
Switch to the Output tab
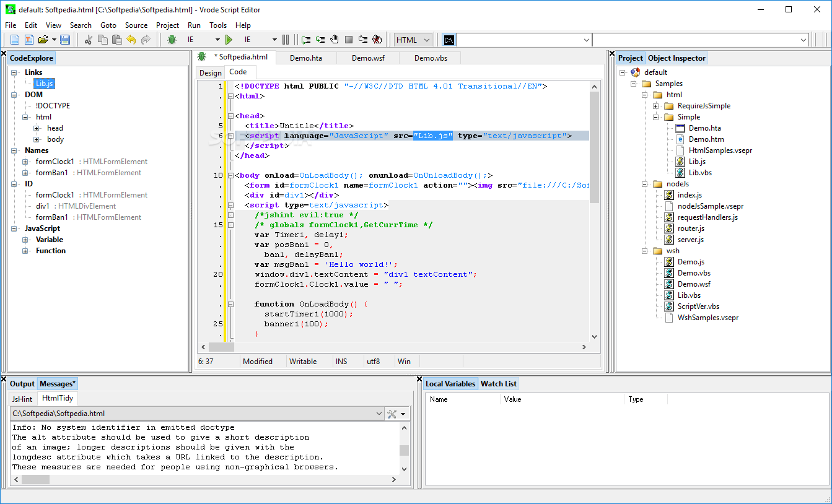(x=22, y=384)
